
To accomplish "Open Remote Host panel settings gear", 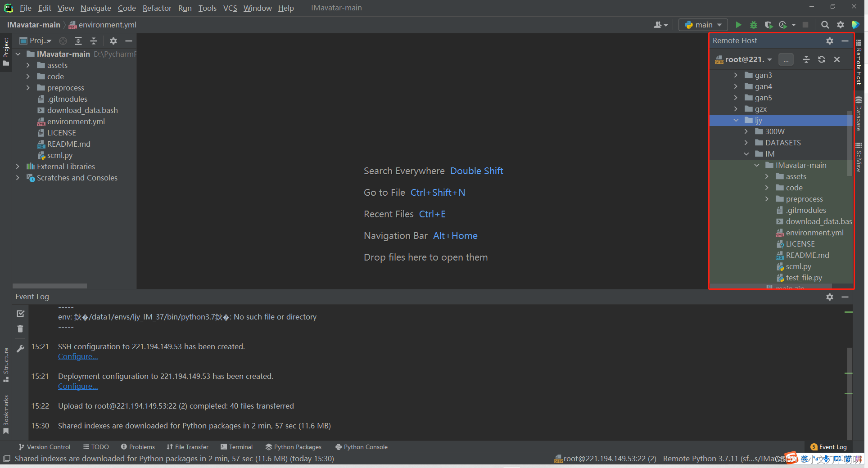I will (x=830, y=41).
